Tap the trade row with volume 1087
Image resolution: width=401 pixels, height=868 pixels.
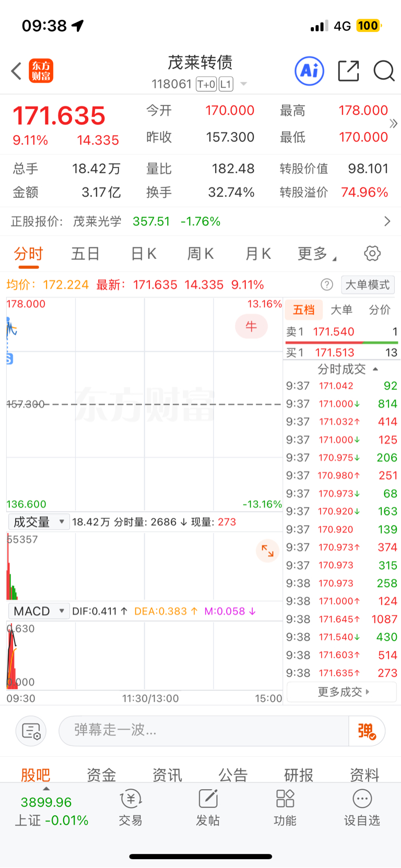[342, 619]
